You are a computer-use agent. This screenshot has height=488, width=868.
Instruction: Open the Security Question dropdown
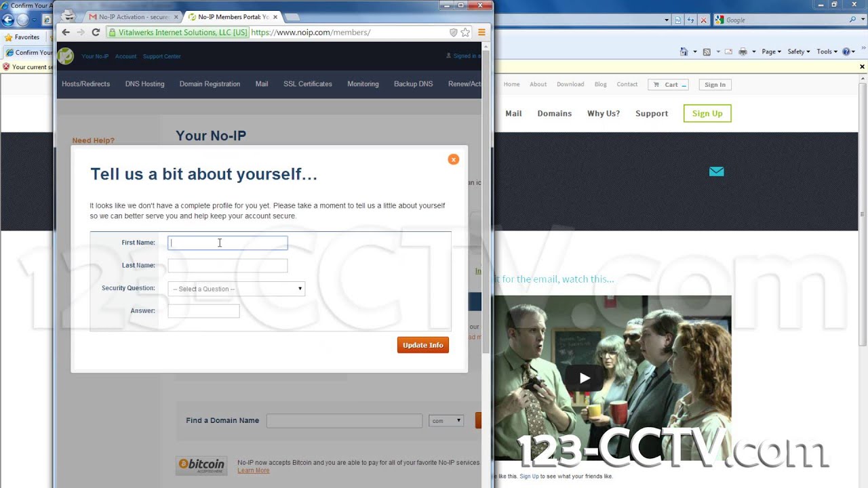click(236, 289)
